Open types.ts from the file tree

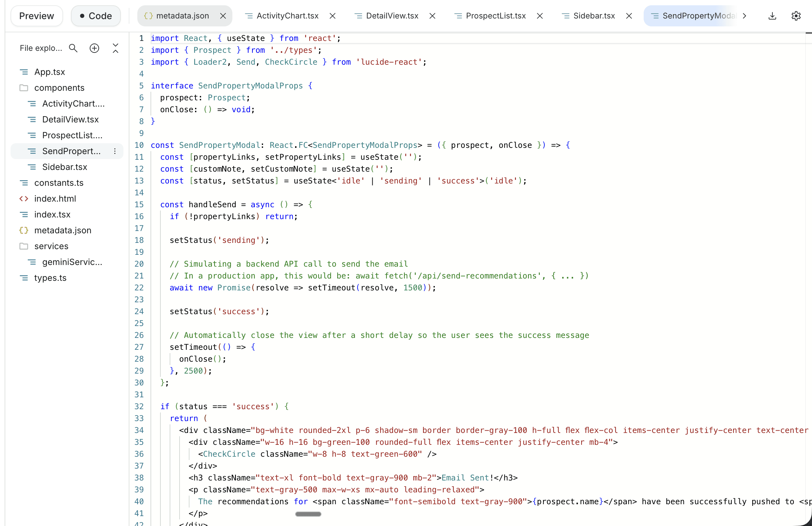50,278
